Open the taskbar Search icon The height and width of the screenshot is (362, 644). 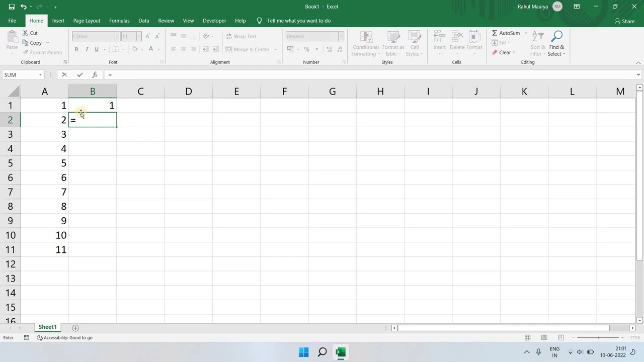point(323,352)
